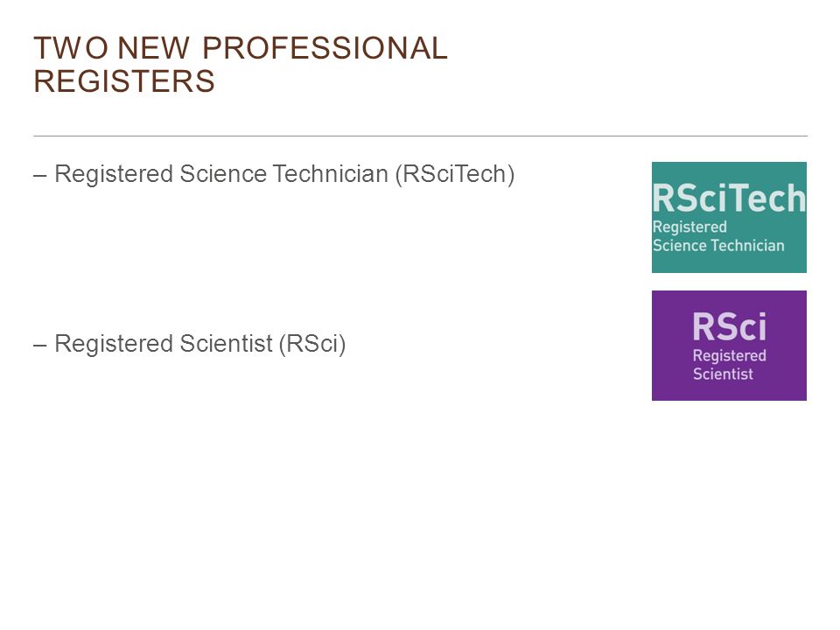The height and width of the screenshot is (630, 840).
Task: Select the large 'RSci' text in purple badge
Action: tap(729, 326)
